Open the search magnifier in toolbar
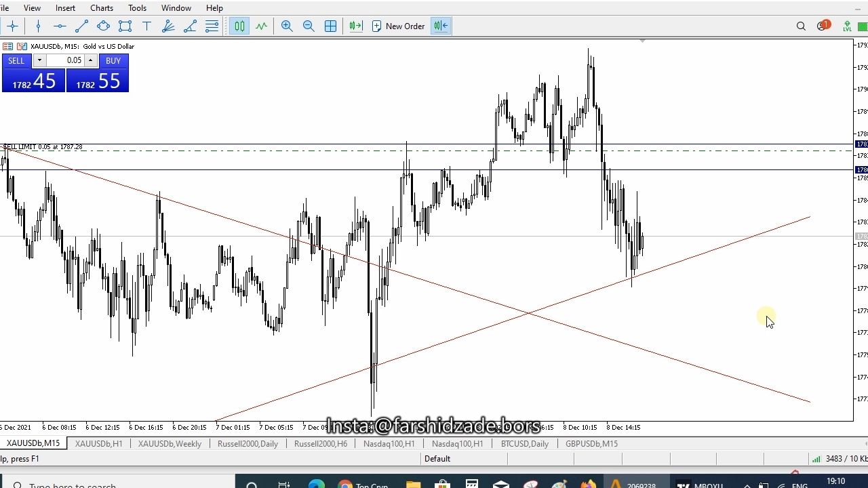This screenshot has width=868, height=488. click(801, 26)
